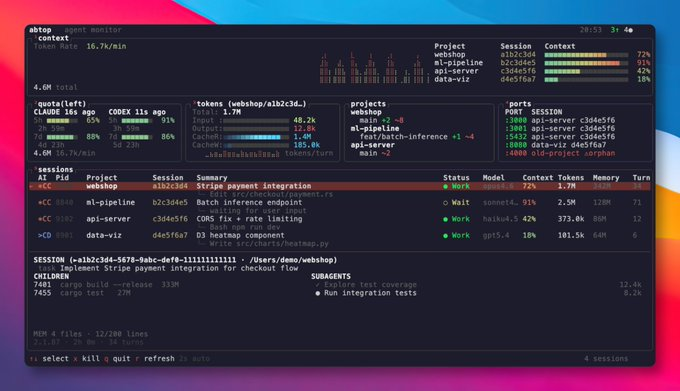Viewport: 680px width, 391px height.
Task: Click the >CD agent marker in the data-viz row
Action: pos(45,235)
